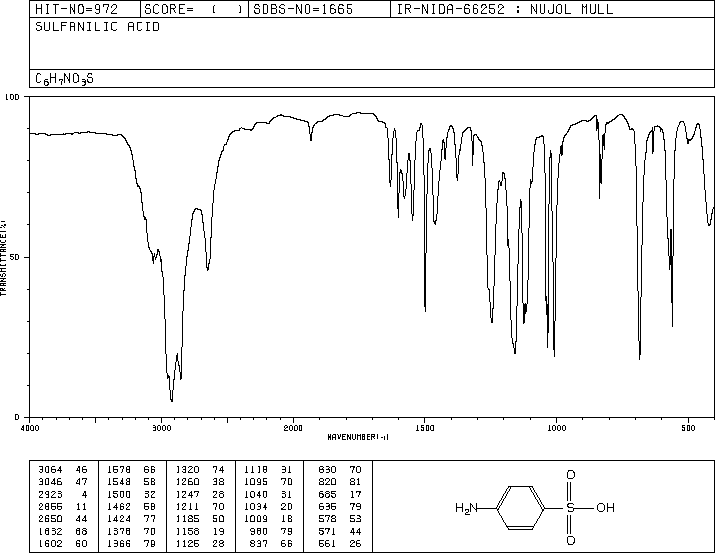
Task: Click the WAVENUMBER axis label
Action: coord(358,437)
